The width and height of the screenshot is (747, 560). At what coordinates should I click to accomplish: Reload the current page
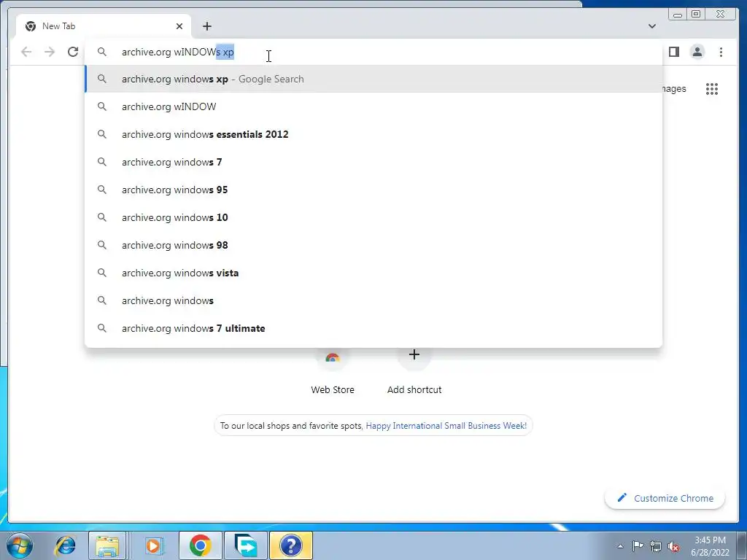pyautogui.click(x=73, y=52)
